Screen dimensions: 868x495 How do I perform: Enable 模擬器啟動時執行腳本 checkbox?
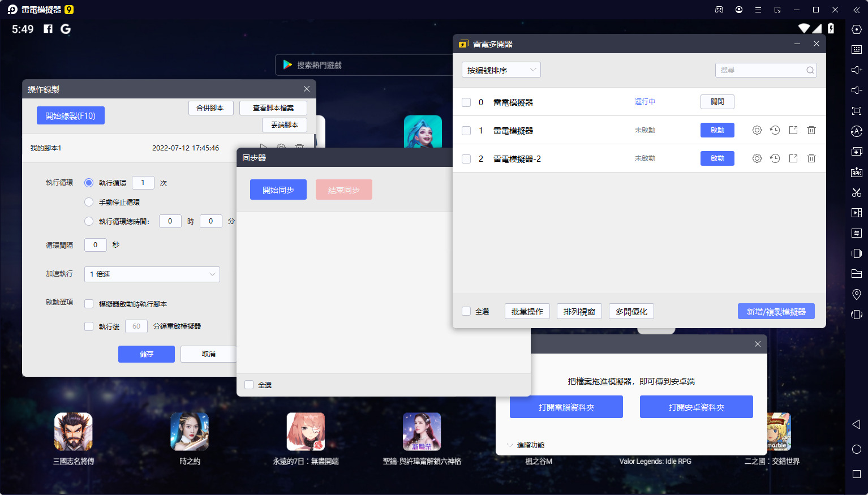click(89, 304)
